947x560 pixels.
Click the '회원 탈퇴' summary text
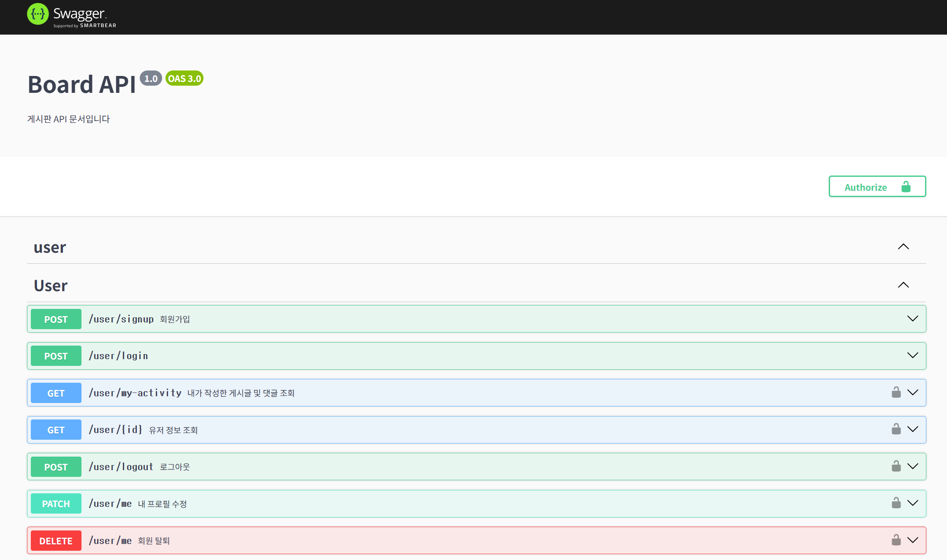point(154,541)
